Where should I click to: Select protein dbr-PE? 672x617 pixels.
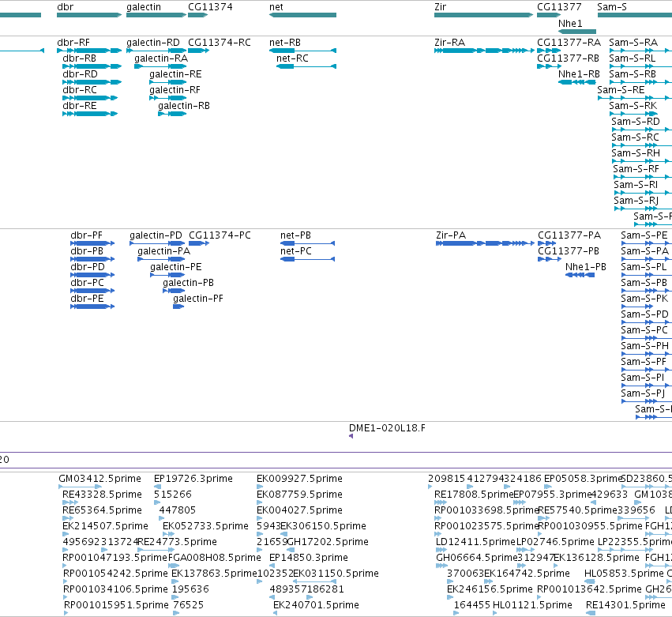pyautogui.click(x=87, y=299)
